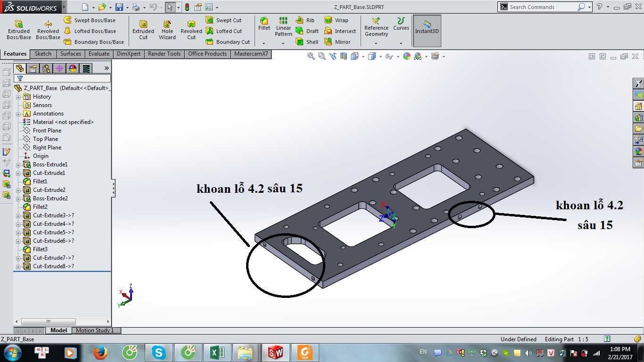Select the Lofted Cut tool
The image size is (644, 362).
[x=223, y=31]
